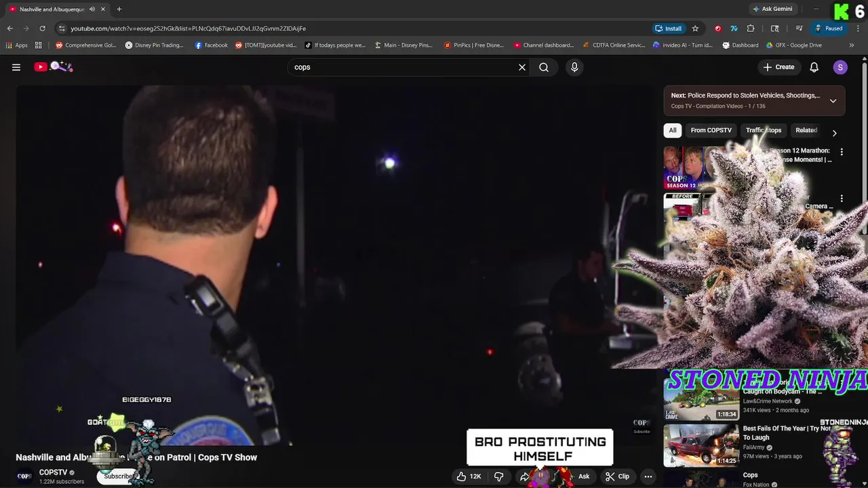The height and width of the screenshot is (488, 868).
Task: Open a new browser tab
Action: [119, 9]
